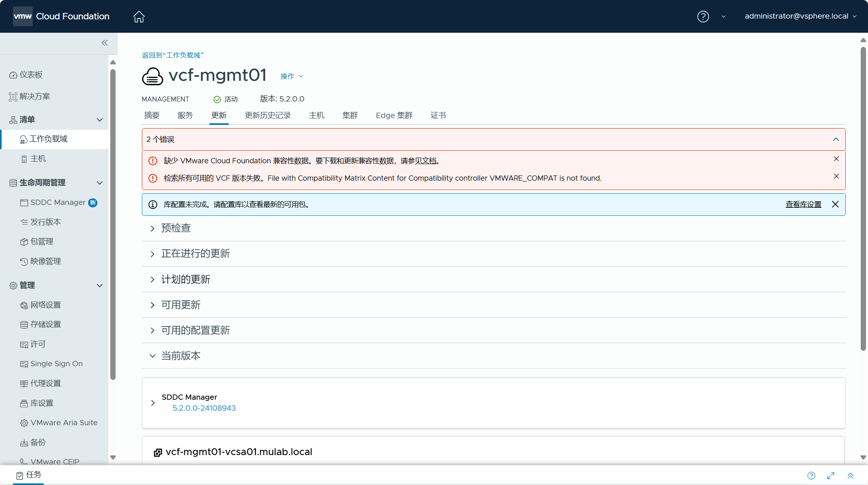The height and width of the screenshot is (485, 868).
Task: Expand tasks panel to full screen
Action: (831, 476)
